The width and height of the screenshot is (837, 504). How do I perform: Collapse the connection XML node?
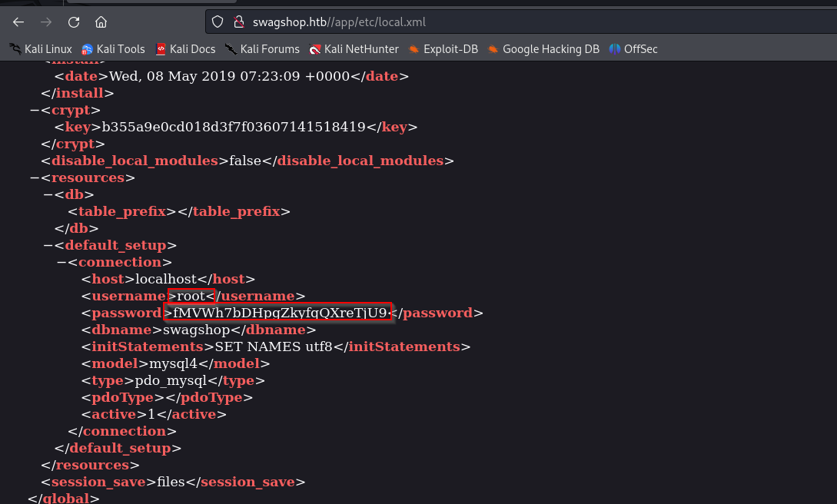[x=62, y=262]
